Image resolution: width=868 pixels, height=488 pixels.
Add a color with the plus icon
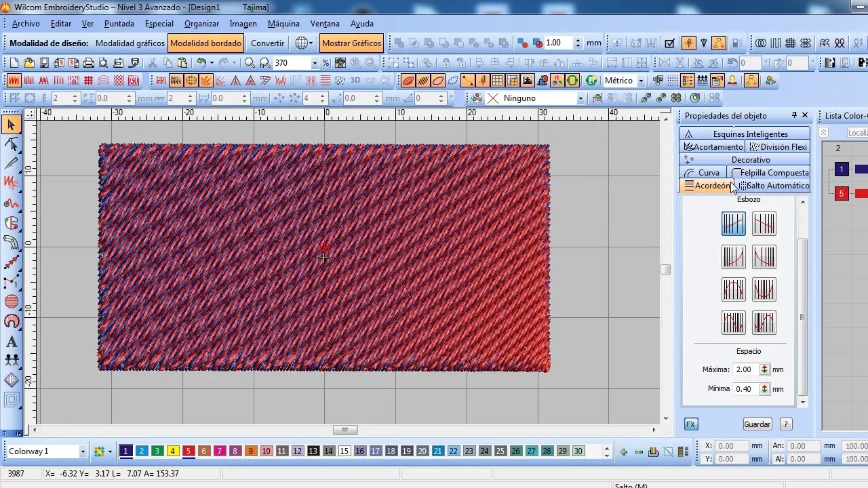(623, 452)
